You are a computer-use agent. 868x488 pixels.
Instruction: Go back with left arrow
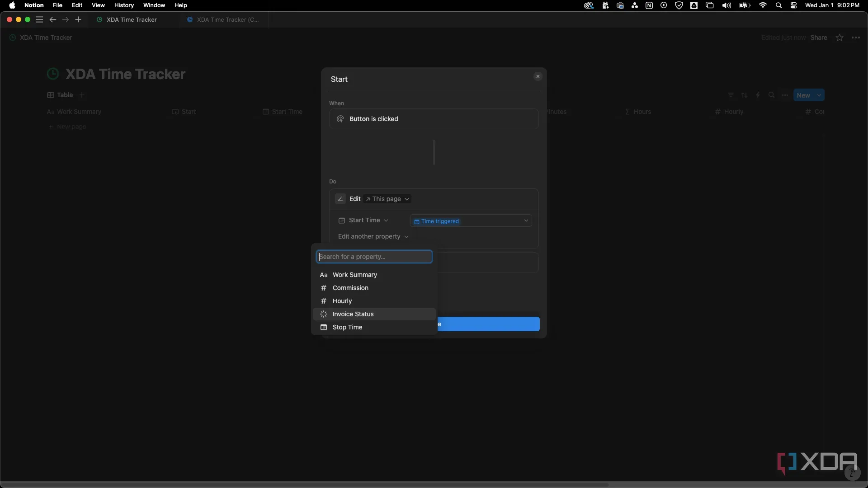[52, 19]
